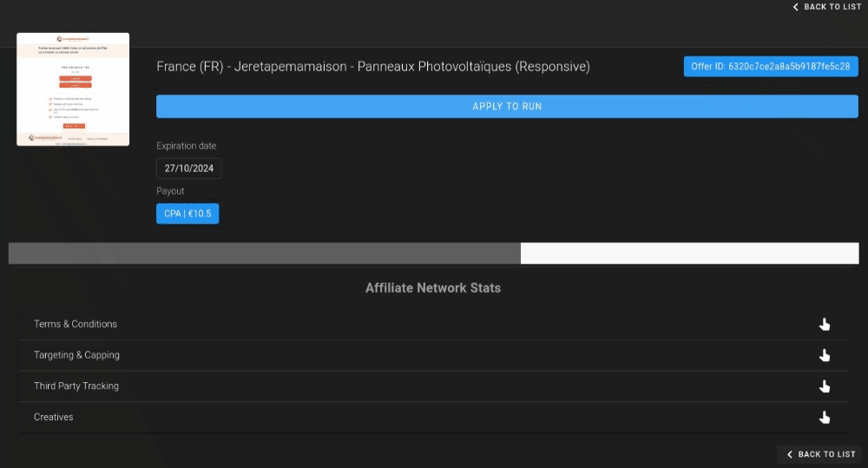Click the hand pointer icon for Creatives

pos(825,418)
